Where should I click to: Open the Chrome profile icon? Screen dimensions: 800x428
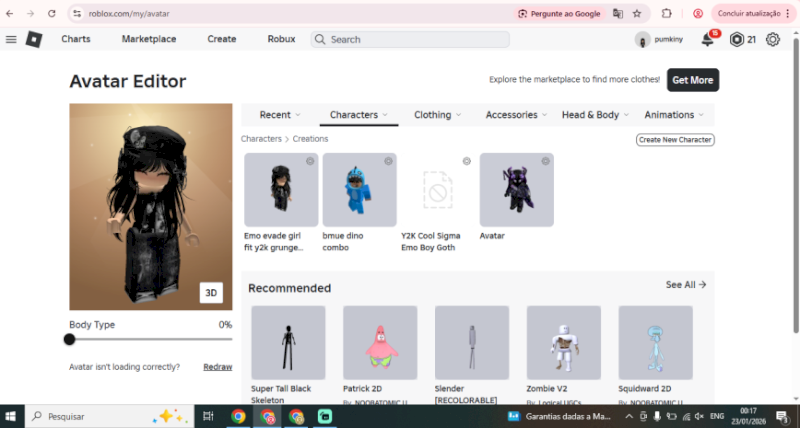[698, 14]
